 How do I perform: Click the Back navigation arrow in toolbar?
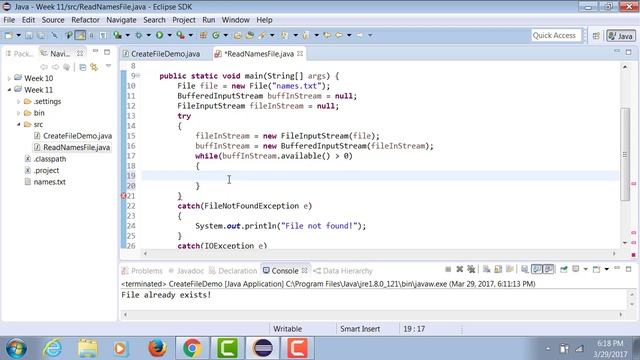pos(339,36)
